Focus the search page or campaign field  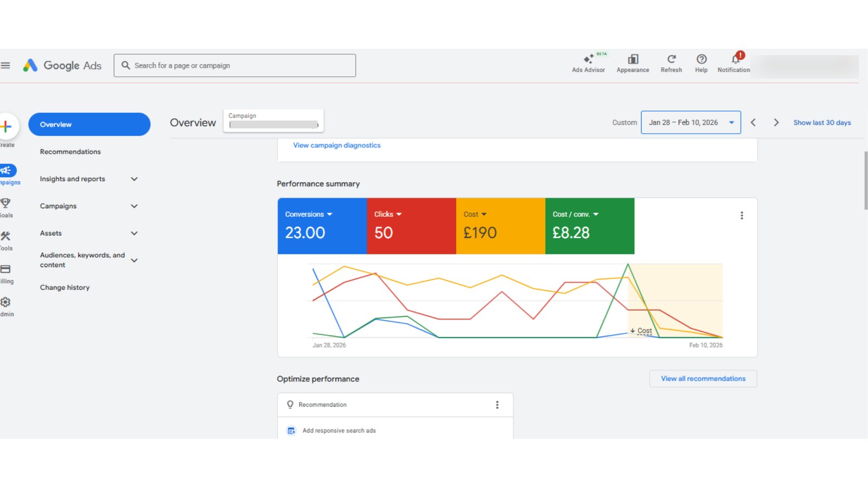click(235, 65)
